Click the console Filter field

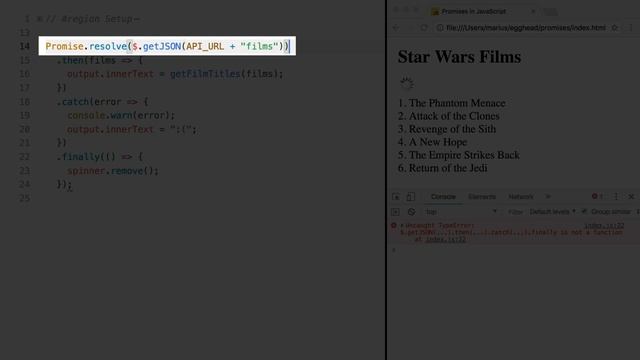(515, 212)
